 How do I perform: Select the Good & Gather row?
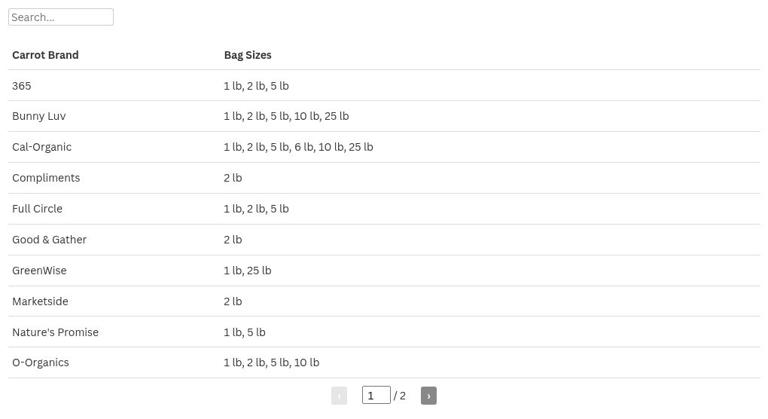point(384,240)
